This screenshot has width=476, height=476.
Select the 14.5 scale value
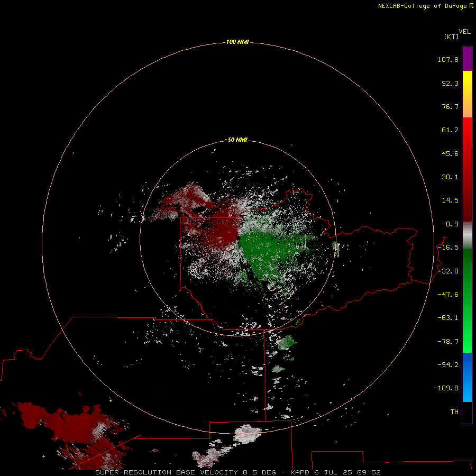point(450,200)
